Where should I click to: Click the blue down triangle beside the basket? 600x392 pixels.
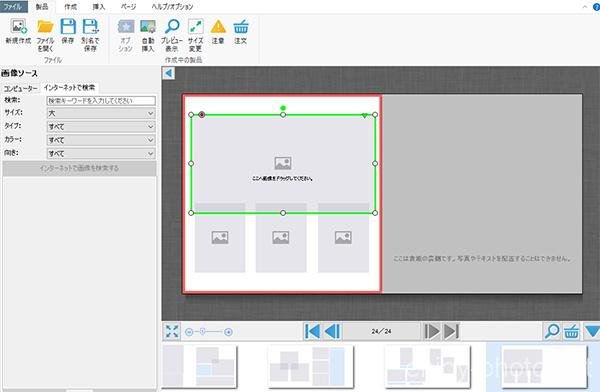pos(592,331)
